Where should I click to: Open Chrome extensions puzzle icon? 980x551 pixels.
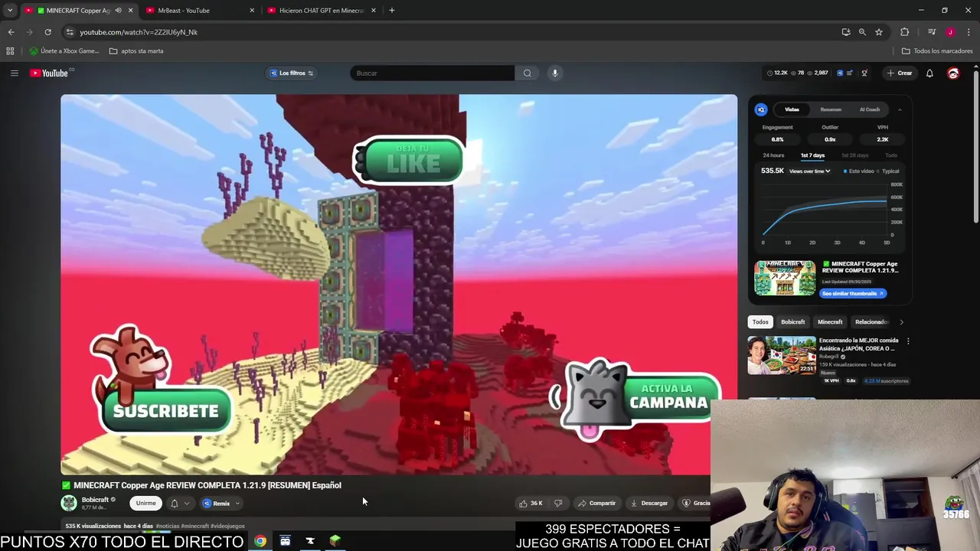905,32
